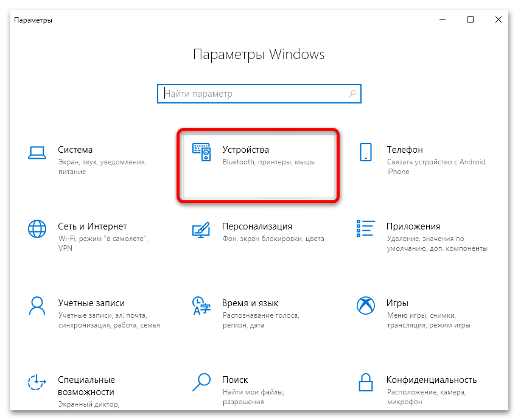Click the text "Распознавание голоса, регион, дата"
This screenshot has width=518, height=420.
tap(261, 320)
